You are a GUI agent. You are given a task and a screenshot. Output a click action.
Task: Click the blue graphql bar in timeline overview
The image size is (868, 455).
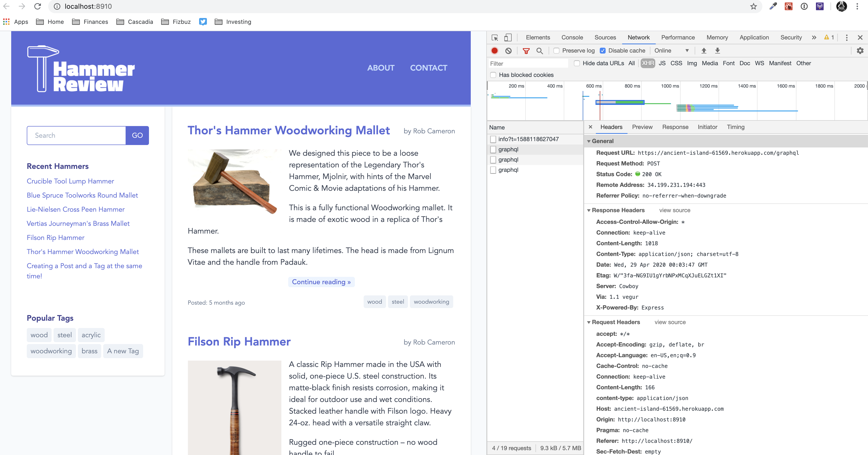620,102
